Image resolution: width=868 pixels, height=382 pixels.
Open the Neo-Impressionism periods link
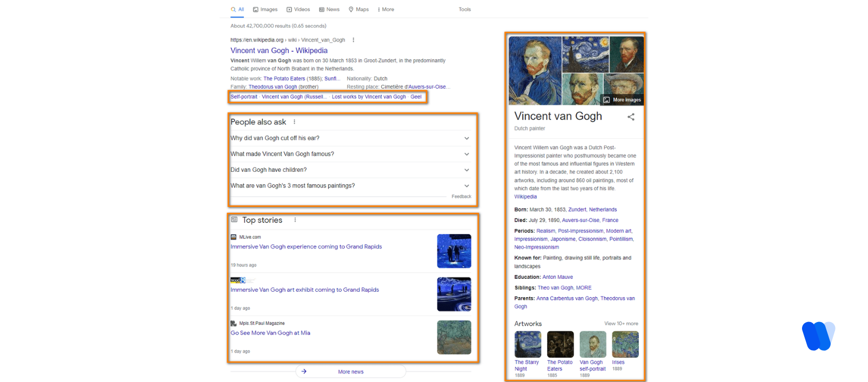pyautogui.click(x=536, y=247)
